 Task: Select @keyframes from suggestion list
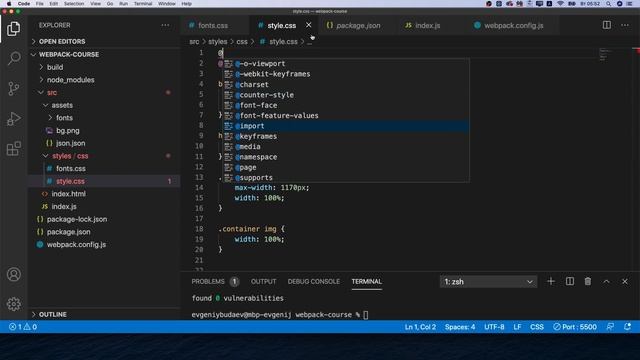(x=346, y=136)
